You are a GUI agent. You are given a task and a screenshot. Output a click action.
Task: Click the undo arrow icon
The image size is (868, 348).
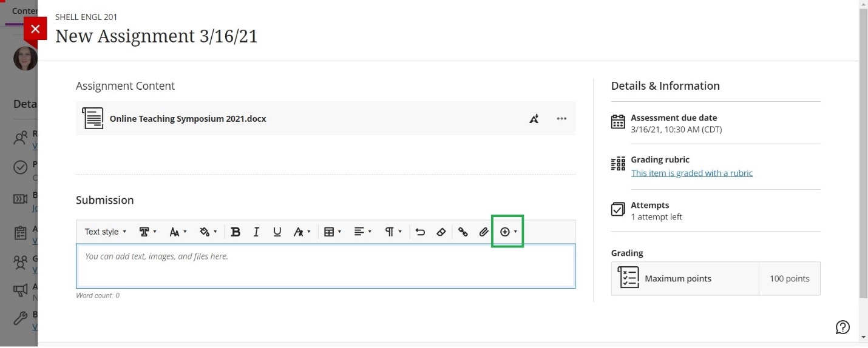[x=420, y=232]
